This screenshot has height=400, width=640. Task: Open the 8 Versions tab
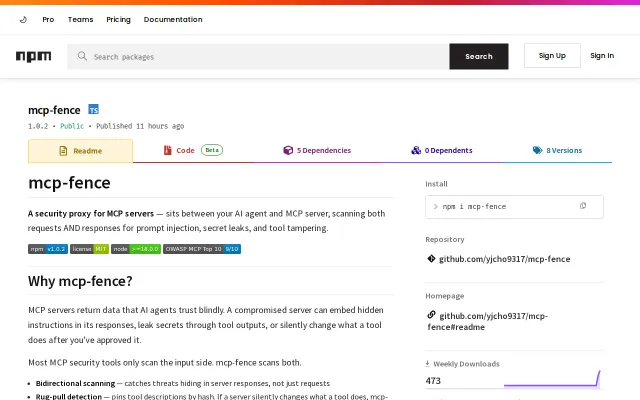[x=558, y=150]
